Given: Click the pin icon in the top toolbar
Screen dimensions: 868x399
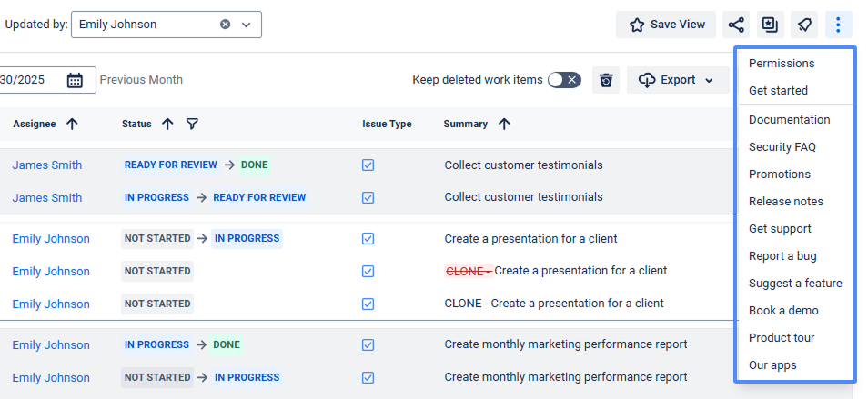Looking at the screenshot, I should click(804, 25).
